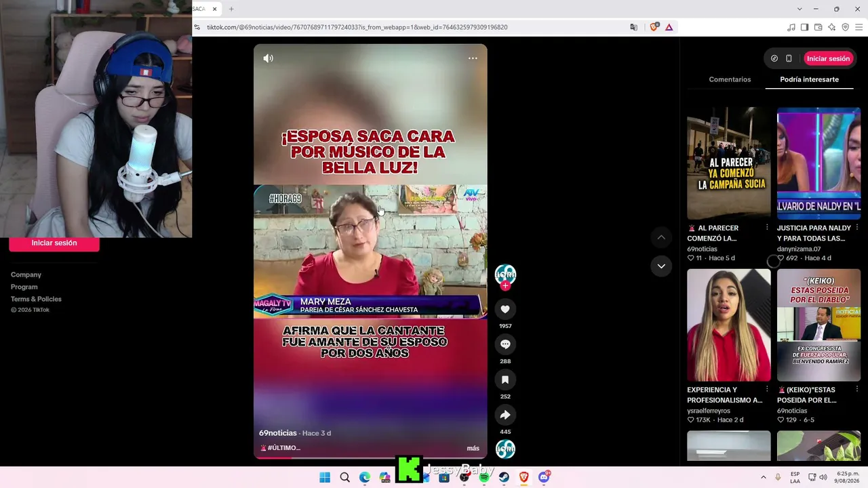Screen dimensions: 868x488
Task: Open the Company footer link
Action: point(26,274)
